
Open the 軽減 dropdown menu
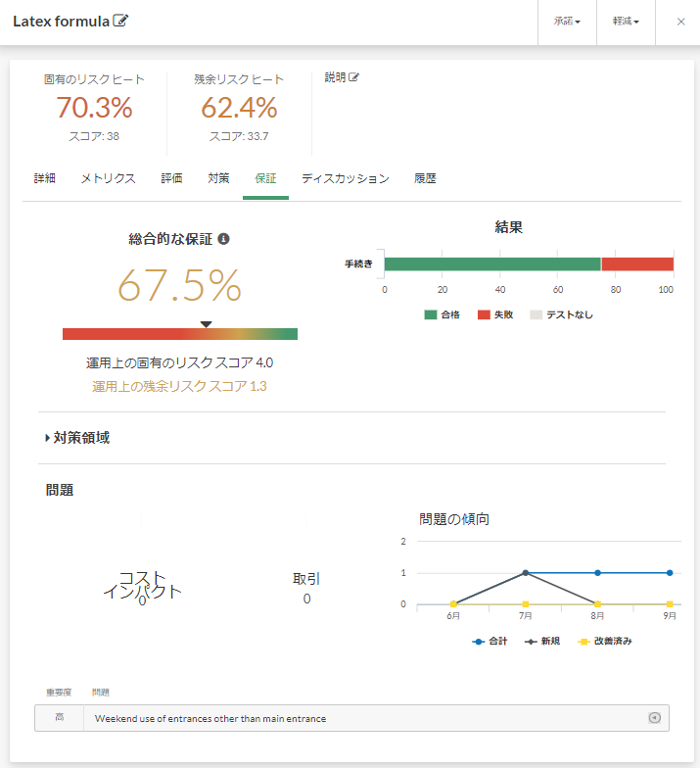626,22
